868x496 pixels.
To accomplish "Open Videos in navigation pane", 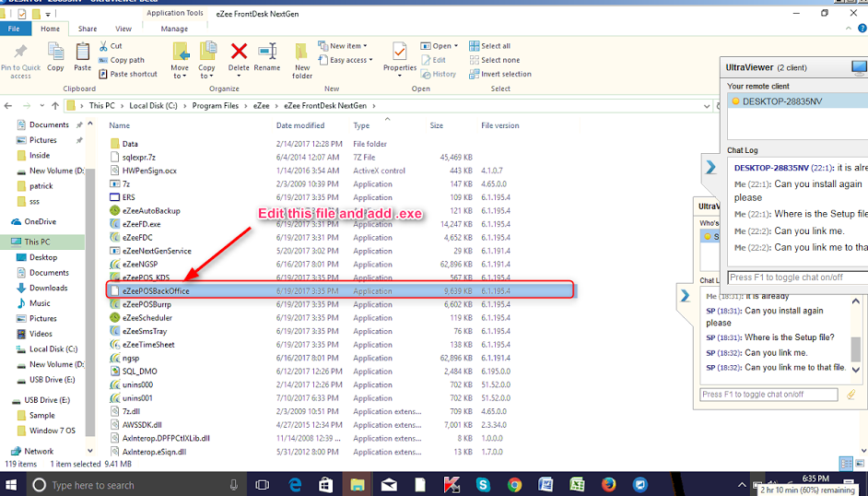I will click(41, 334).
